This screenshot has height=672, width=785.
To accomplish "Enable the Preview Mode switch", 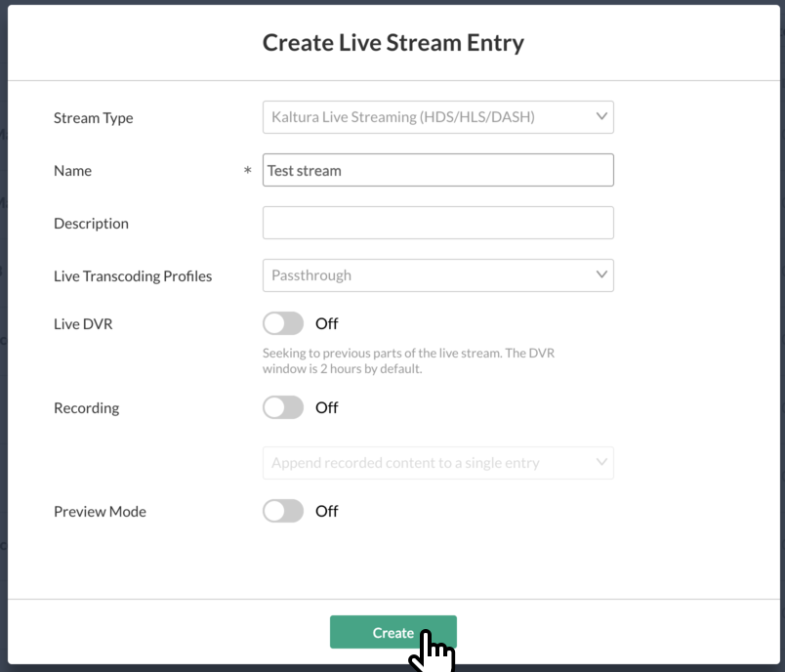I will (283, 511).
